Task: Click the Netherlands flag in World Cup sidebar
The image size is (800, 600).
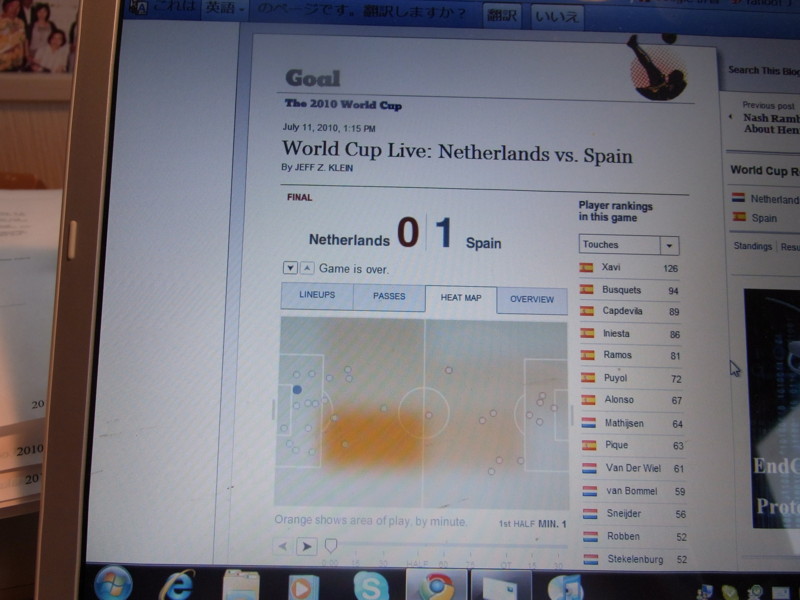Action: click(738, 197)
